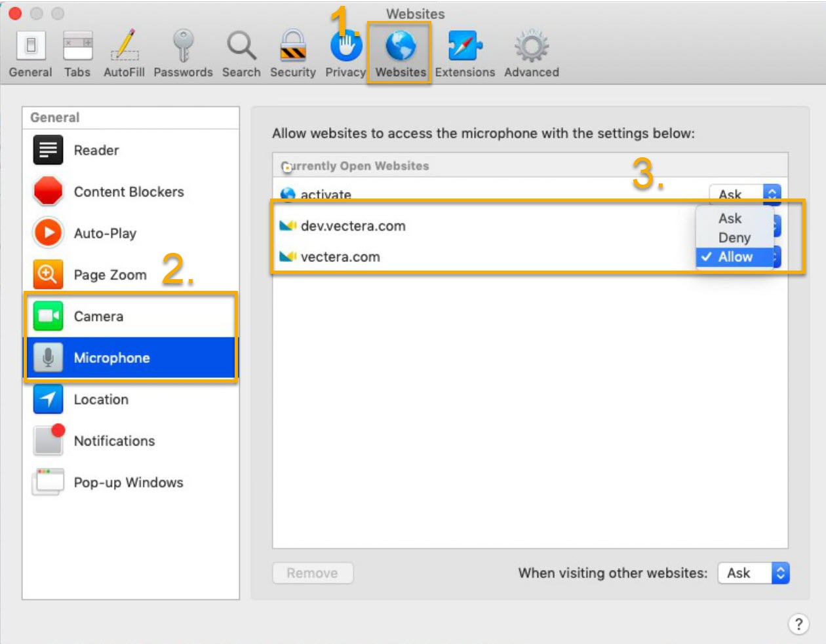
Task: Select Notifications in the sidebar
Action: click(131, 441)
